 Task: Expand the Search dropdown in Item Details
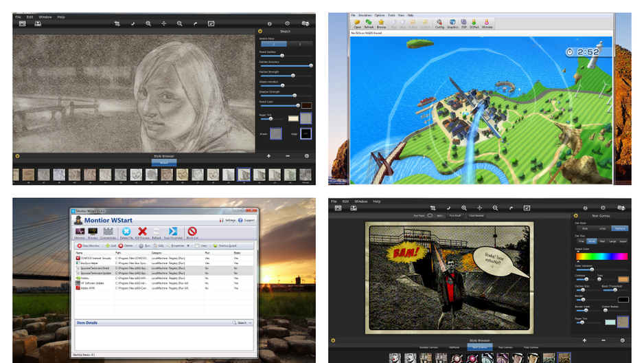coord(250,322)
